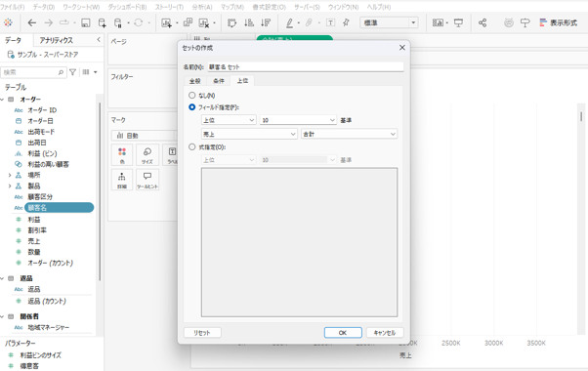Click the Show Me (表示形式) button
This screenshot has height=371, width=588.
coord(558,22)
